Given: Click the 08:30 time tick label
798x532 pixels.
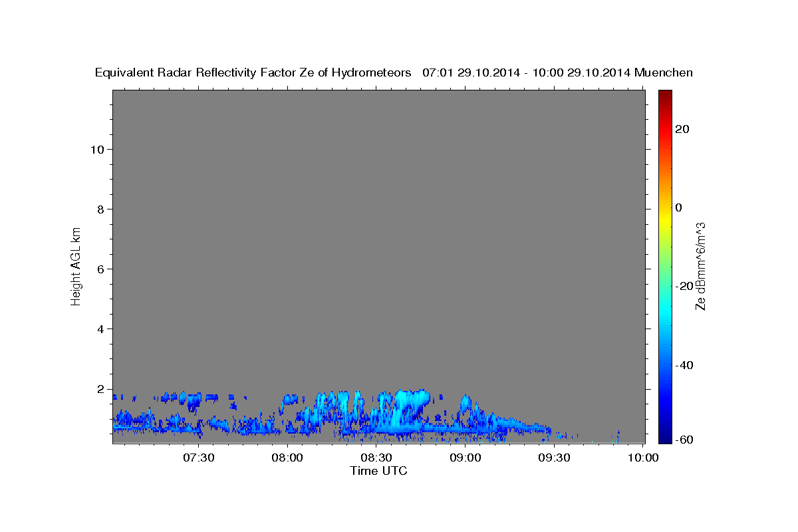Looking at the screenshot, I should click(376, 458).
